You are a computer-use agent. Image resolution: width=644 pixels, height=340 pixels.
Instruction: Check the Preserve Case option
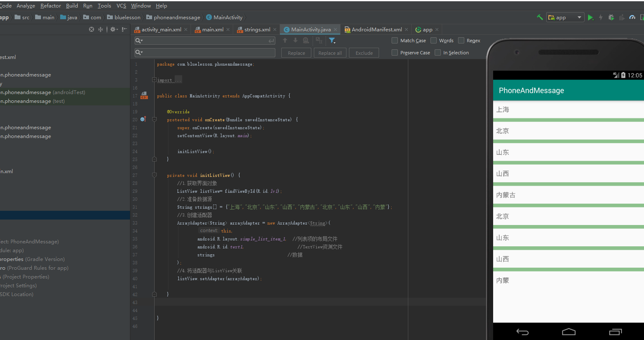coord(395,53)
